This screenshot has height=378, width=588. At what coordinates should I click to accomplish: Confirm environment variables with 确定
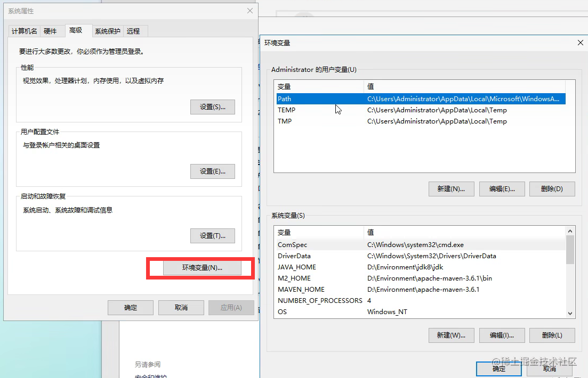pyautogui.click(x=498, y=368)
